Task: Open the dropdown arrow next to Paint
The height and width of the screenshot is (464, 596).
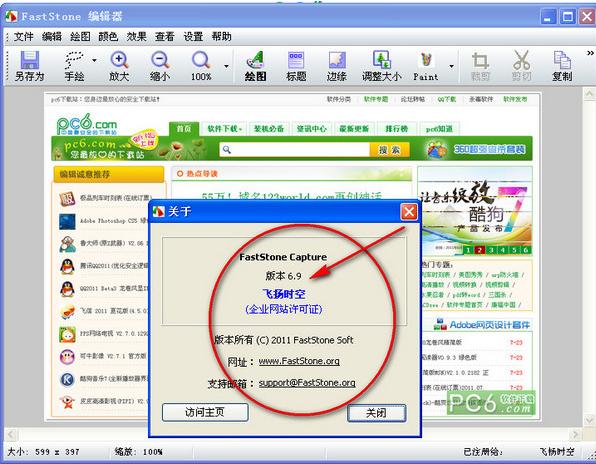Action: pyautogui.click(x=452, y=66)
